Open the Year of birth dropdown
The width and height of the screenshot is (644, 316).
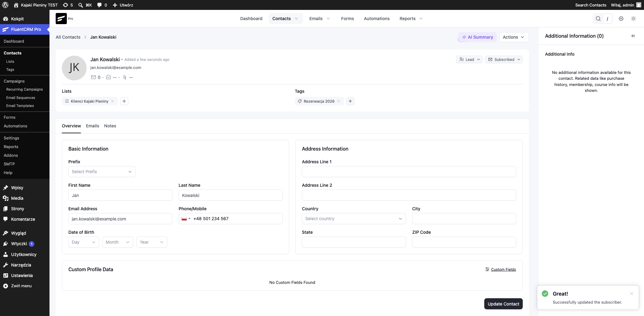click(x=152, y=242)
